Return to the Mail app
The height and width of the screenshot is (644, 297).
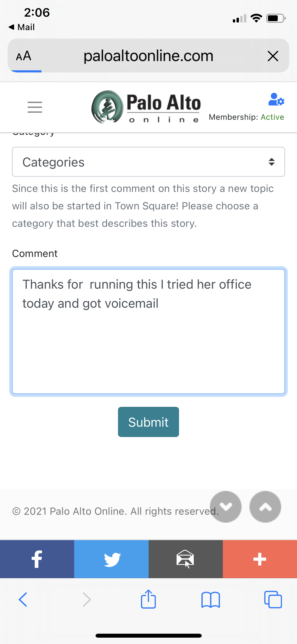tap(22, 27)
